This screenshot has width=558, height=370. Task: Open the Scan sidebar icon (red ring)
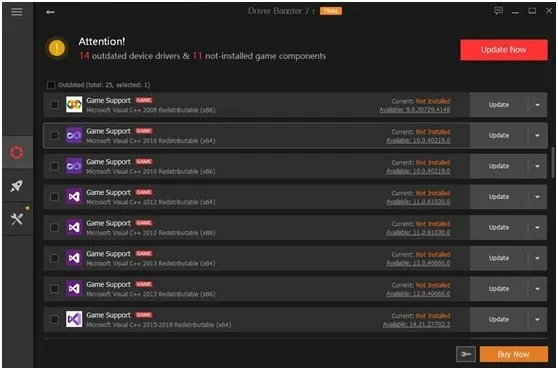click(17, 152)
